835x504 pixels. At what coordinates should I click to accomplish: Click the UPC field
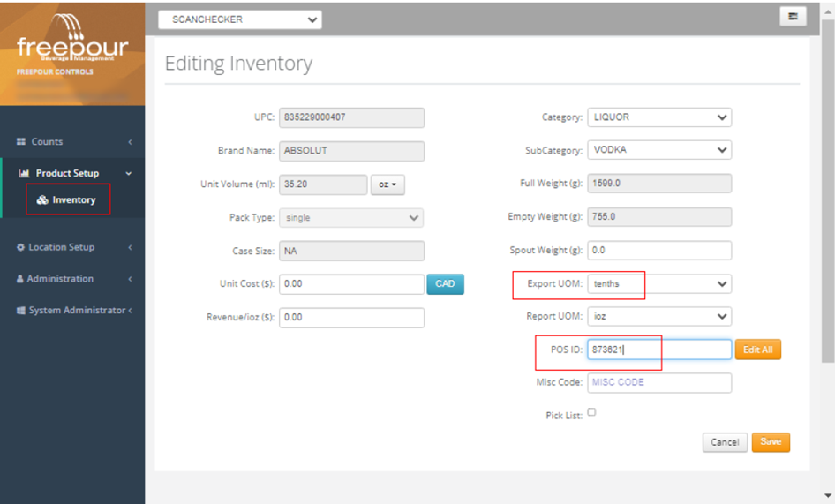[351, 117]
